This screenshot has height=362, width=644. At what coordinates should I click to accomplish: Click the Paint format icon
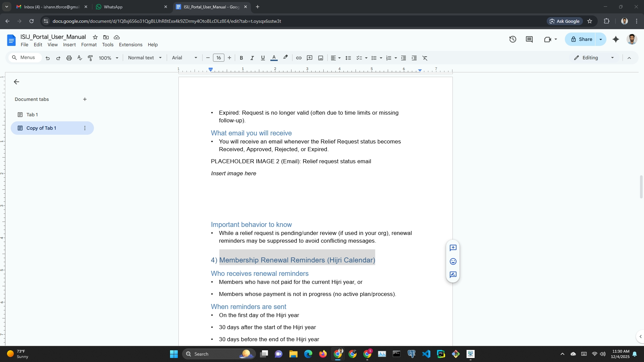point(90,58)
